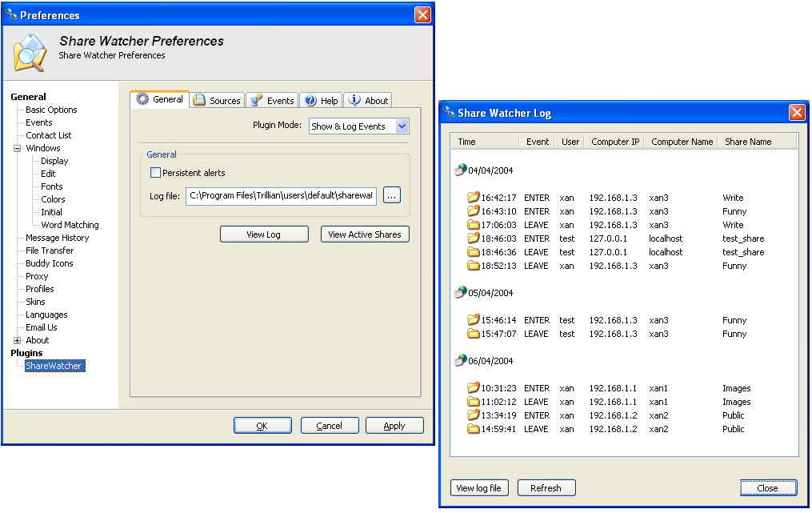Click Close button in Share Watcher Log
Screen dimensions: 812x513
(768, 488)
